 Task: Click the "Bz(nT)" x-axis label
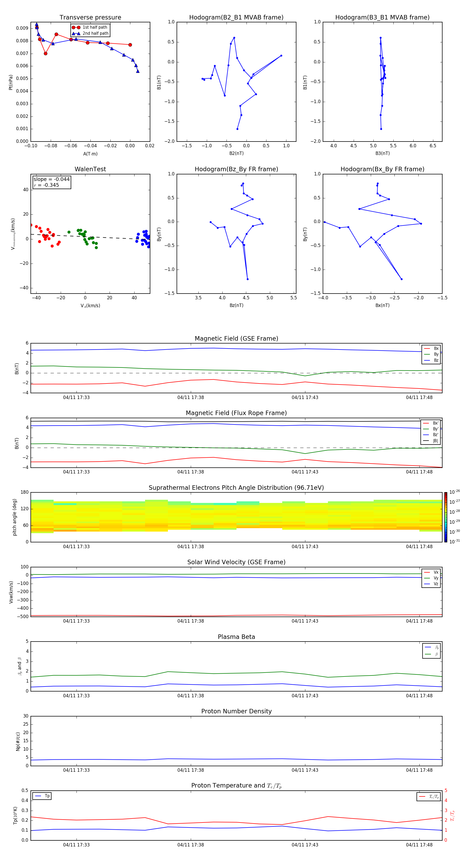click(236, 305)
